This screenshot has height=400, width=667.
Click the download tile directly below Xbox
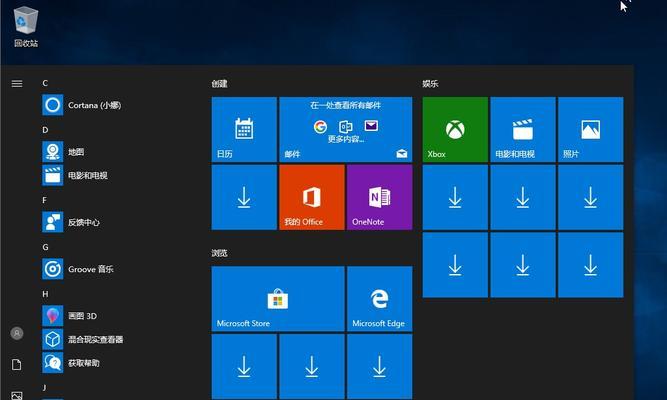[455, 197]
